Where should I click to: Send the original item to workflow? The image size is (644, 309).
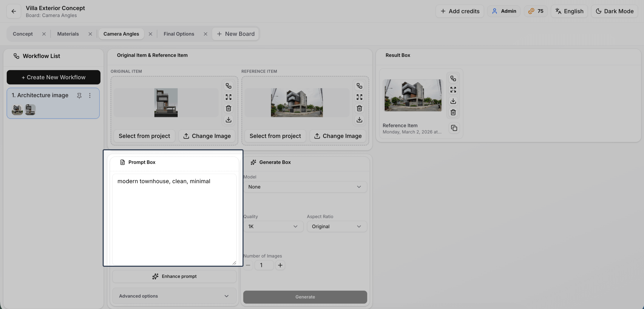[x=228, y=86]
